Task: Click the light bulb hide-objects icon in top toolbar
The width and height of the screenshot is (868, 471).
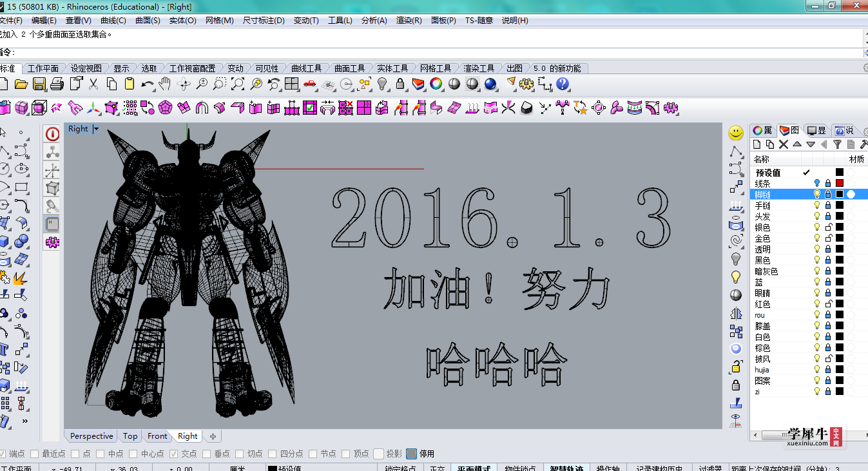Action: point(382,84)
